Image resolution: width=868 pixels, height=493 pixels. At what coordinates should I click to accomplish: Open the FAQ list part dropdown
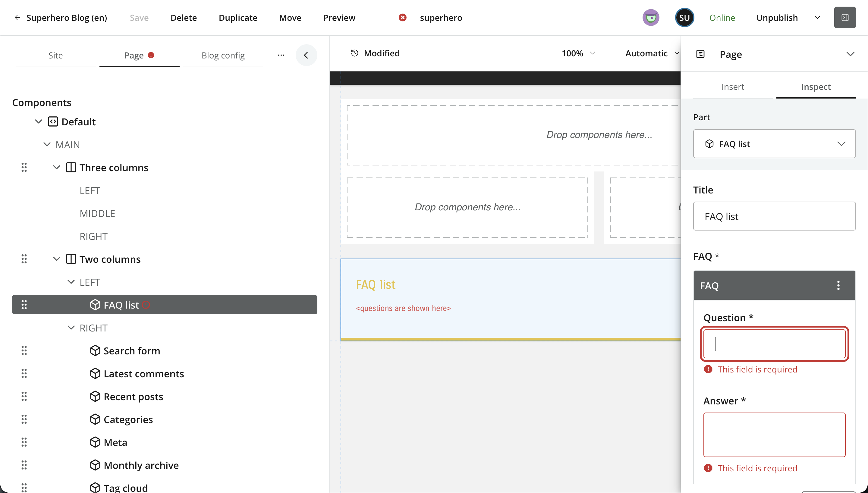point(774,143)
